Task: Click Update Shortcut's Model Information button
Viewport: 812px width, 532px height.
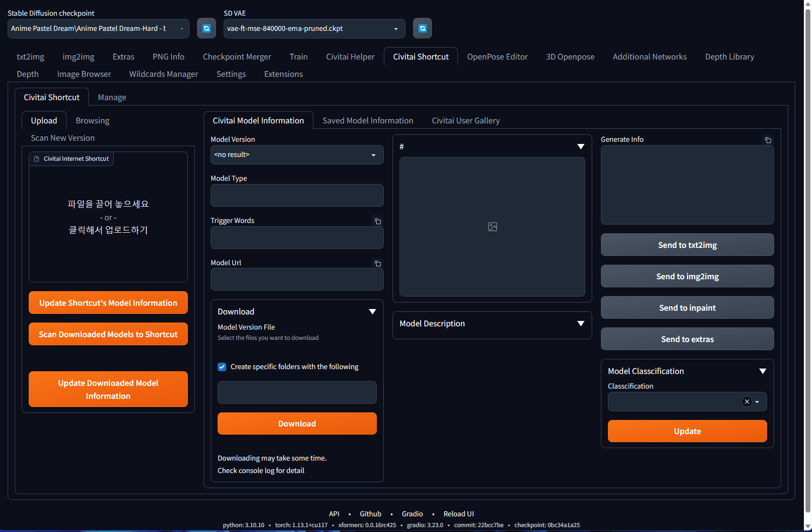Action: [108, 303]
